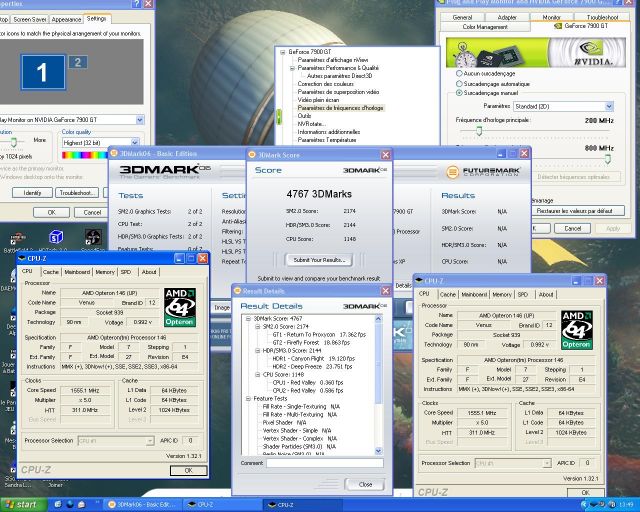Viewport: 640px width, 512px height.
Task: Click Submit Your Results... button
Action: point(319,260)
